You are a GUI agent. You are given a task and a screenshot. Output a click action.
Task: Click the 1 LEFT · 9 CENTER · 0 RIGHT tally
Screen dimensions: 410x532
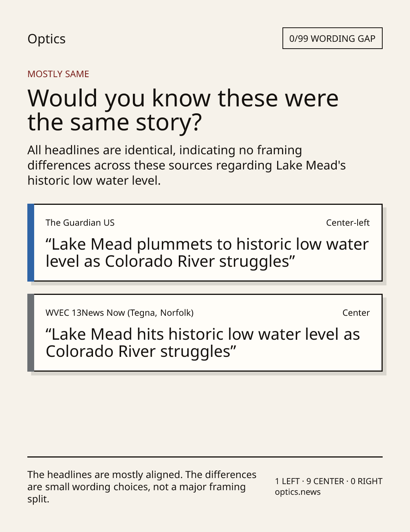click(329, 481)
